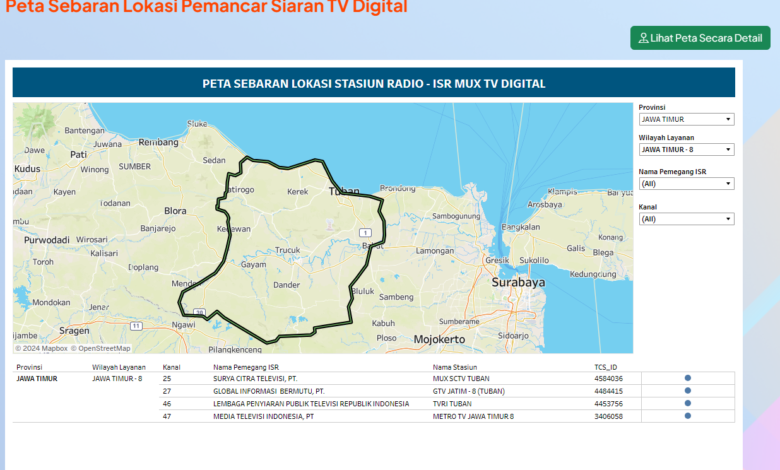The image size is (780, 470).
Task: Click TCS_ID value 4484415
Action: coord(608,391)
